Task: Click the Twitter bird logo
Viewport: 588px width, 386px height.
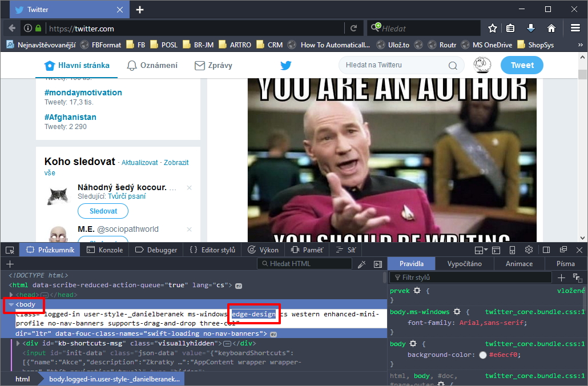Action: (x=286, y=65)
